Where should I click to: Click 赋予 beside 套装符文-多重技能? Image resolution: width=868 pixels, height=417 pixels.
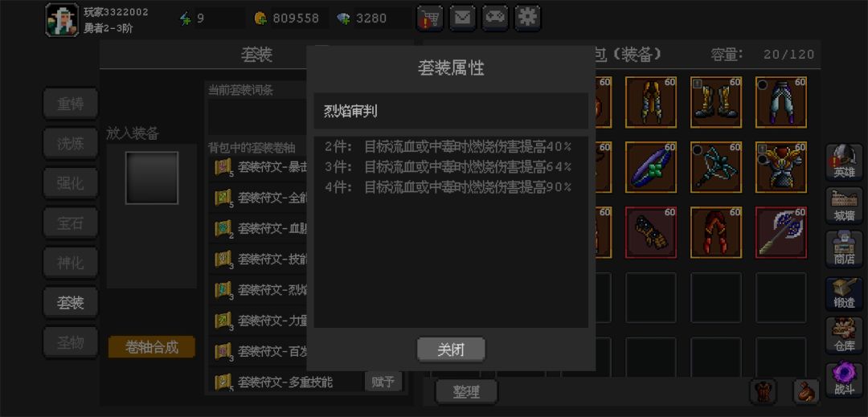[383, 382]
